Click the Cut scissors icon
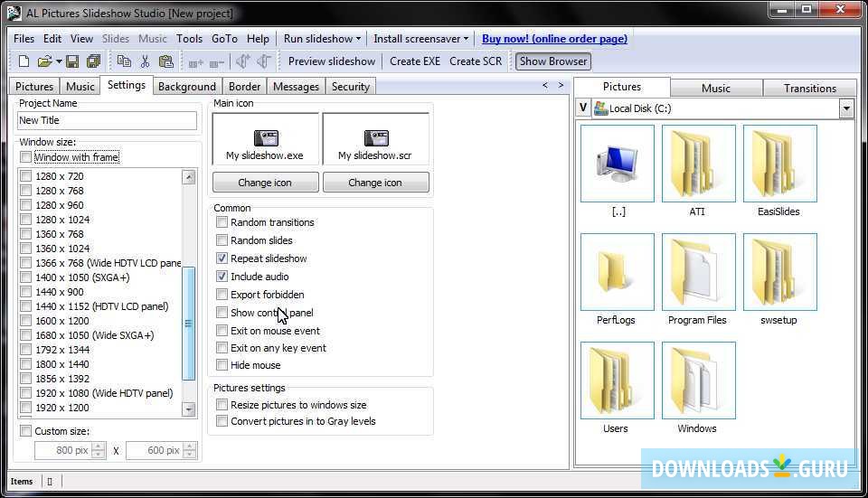This screenshot has width=868, height=498. coord(145,61)
